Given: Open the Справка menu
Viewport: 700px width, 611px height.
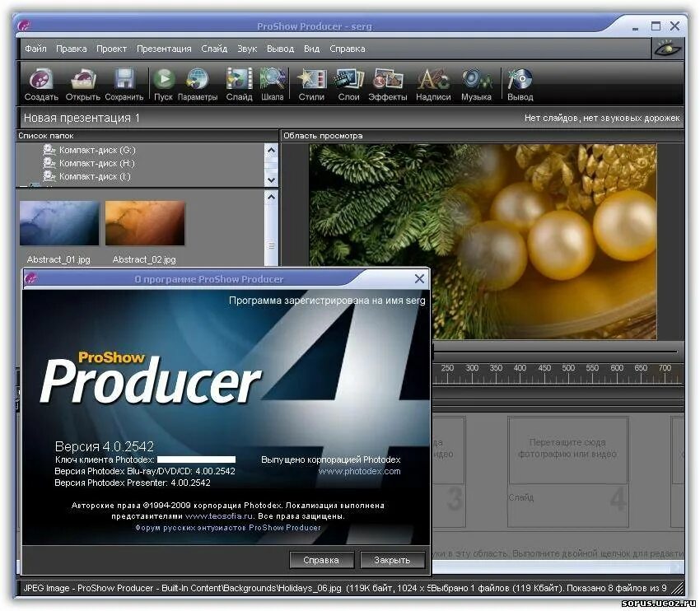Looking at the screenshot, I should tap(348, 49).
